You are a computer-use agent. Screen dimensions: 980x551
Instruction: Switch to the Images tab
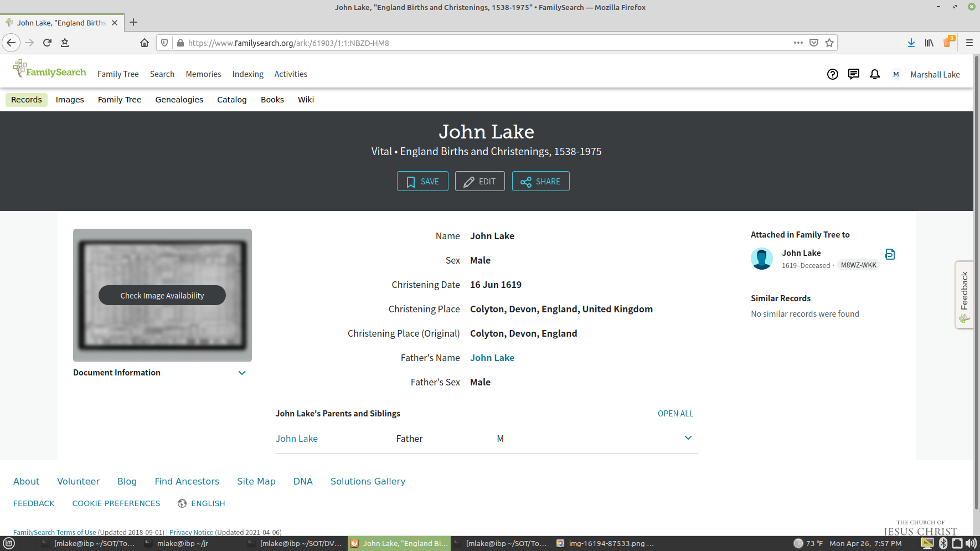point(70,100)
